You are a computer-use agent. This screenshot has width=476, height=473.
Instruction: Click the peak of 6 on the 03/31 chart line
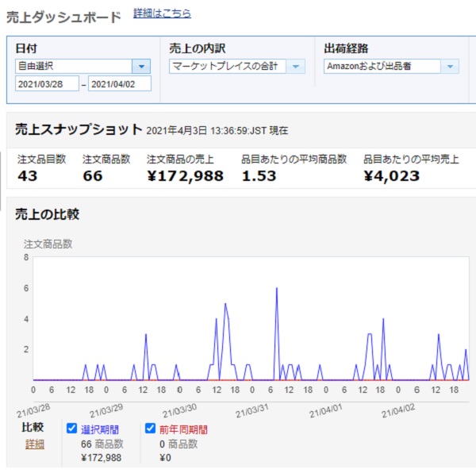coord(277,288)
